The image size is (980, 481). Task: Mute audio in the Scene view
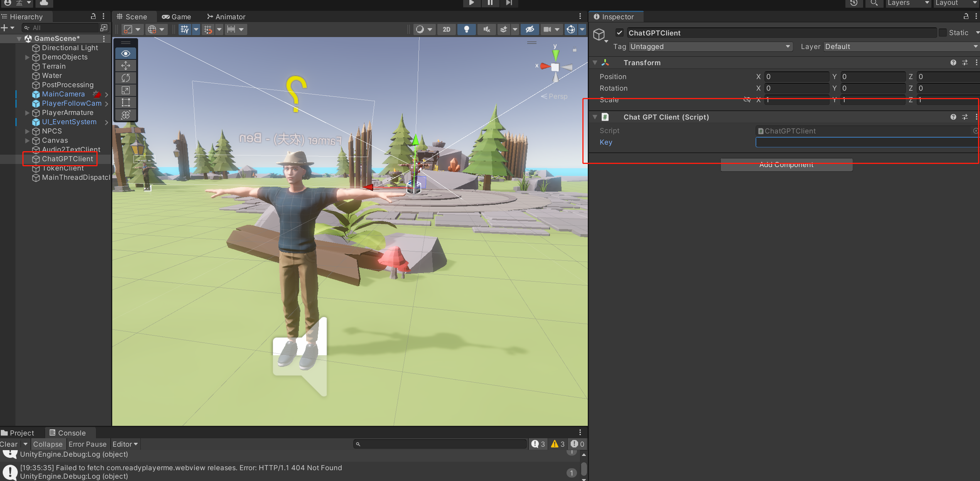(x=486, y=29)
